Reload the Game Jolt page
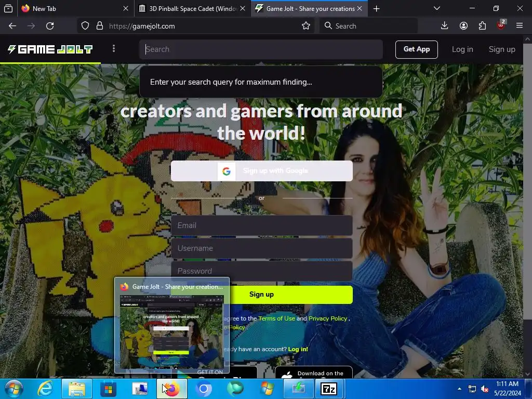The width and height of the screenshot is (532, 399). 50,26
